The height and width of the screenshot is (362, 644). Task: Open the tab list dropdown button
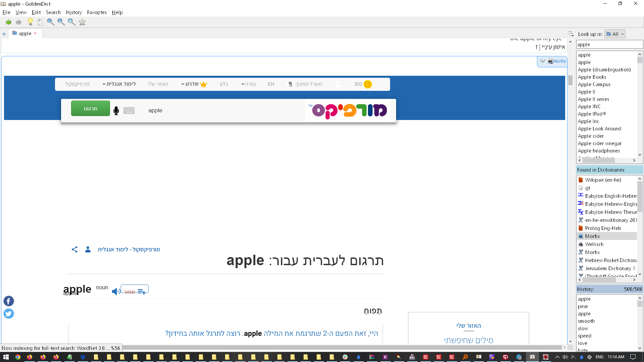tap(571, 34)
